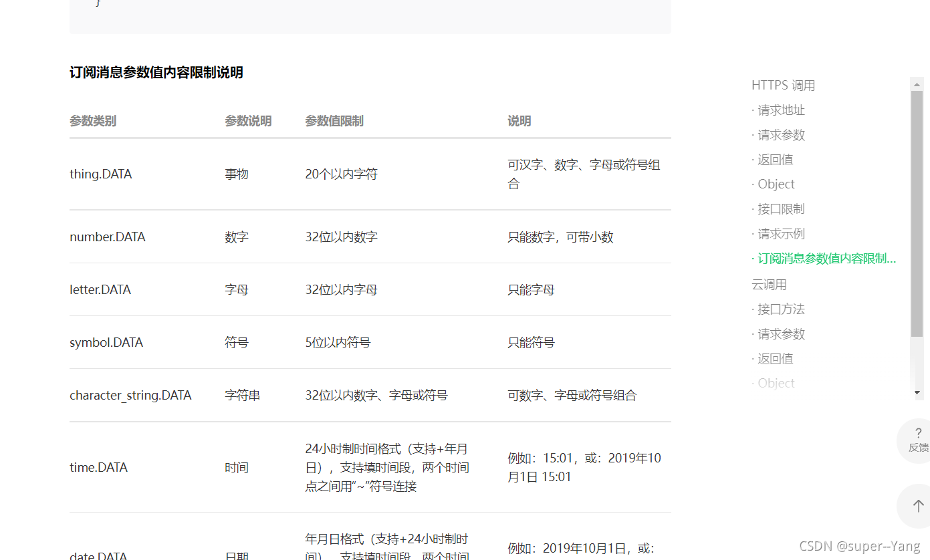Click the 时间 description cell
930x560 pixels.
tap(237, 468)
